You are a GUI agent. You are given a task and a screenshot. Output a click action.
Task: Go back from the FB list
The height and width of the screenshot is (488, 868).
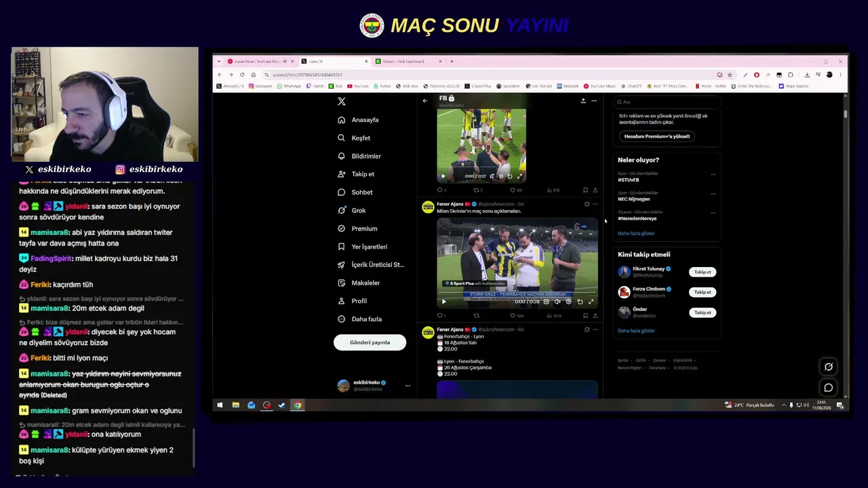coord(425,101)
